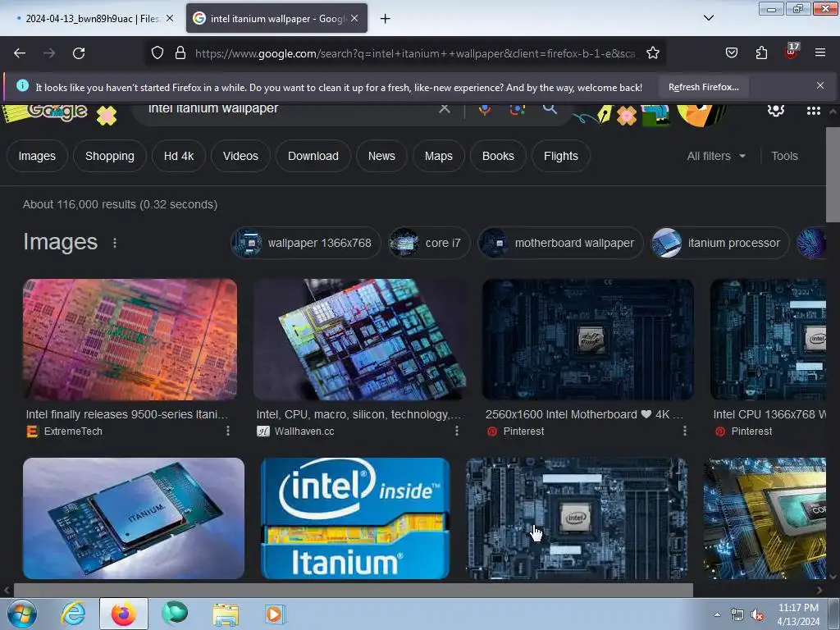Switch to Books results
The width and height of the screenshot is (840, 630).
(498, 156)
